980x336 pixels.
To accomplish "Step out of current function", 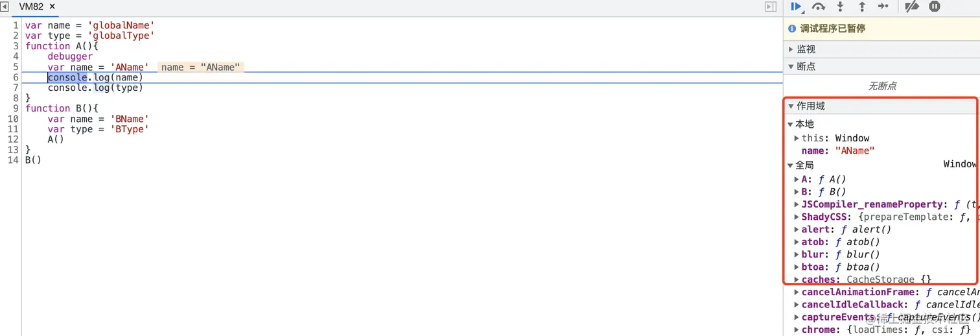I will point(861,6).
